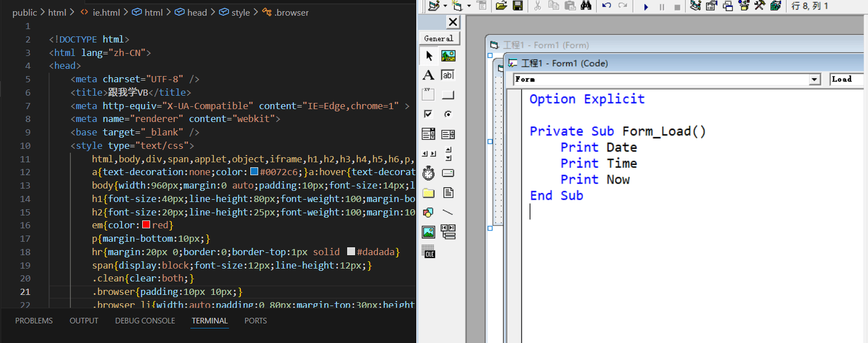868x343 pixels.
Task: Select the vertical scroll bar control tool
Action: [448, 153]
